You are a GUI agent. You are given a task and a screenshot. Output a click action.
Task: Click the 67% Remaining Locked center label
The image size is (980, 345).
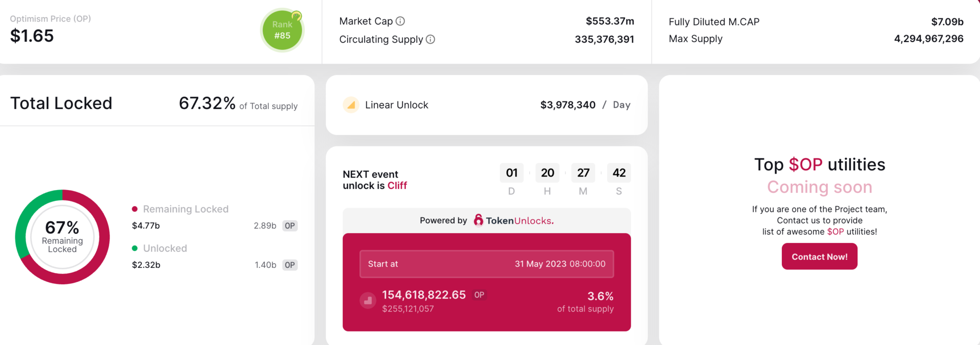[62, 236]
